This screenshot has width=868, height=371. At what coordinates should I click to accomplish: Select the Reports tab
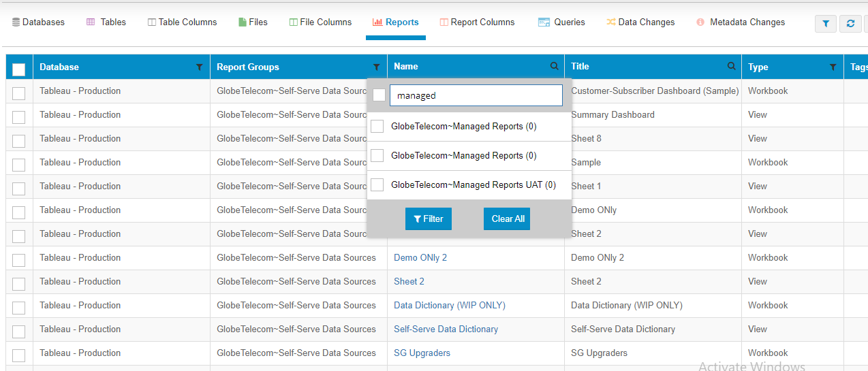coord(396,22)
